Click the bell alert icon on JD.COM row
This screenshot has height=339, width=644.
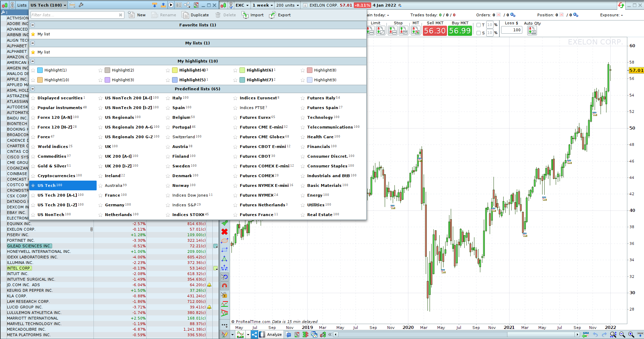pyautogui.click(x=209, y=285)
